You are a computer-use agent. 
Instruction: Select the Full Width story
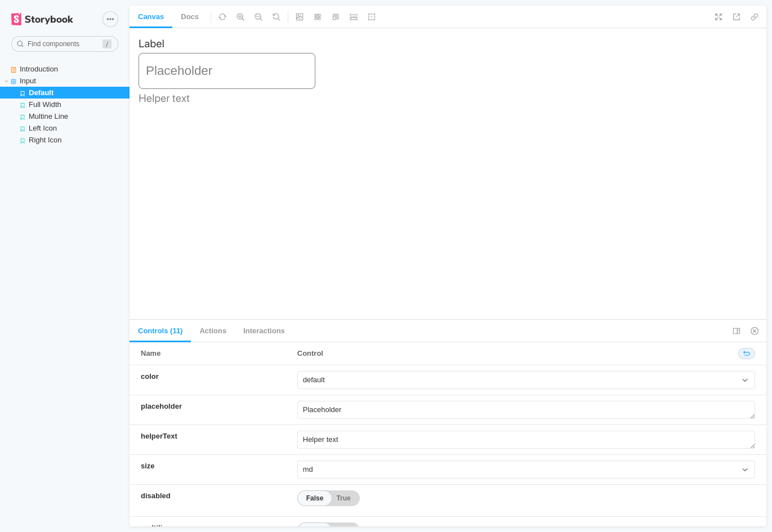(x=45, y=104)
